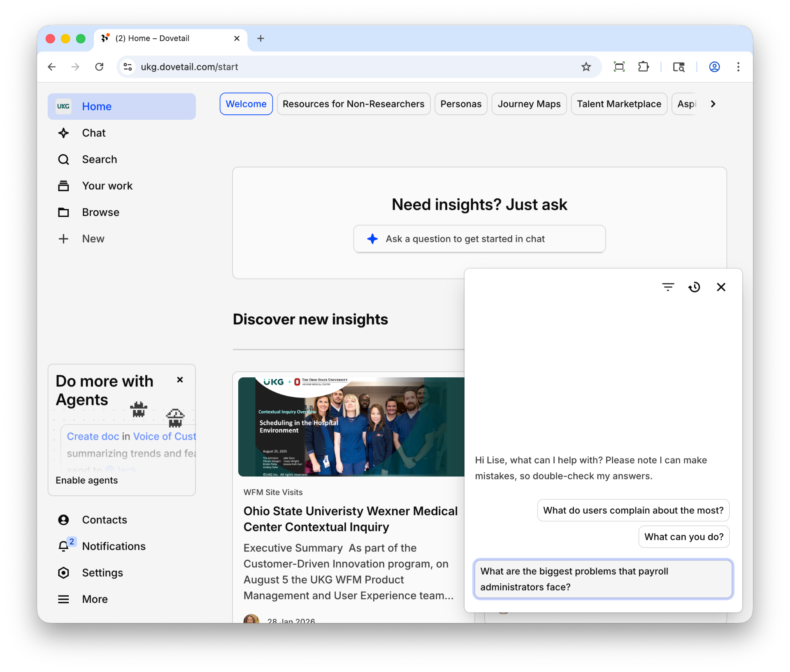The height and width of the screenshot is (672, 790).
Task: Click the 'Hi Lise, what can I help with?' message
Action: coord(591,468)
